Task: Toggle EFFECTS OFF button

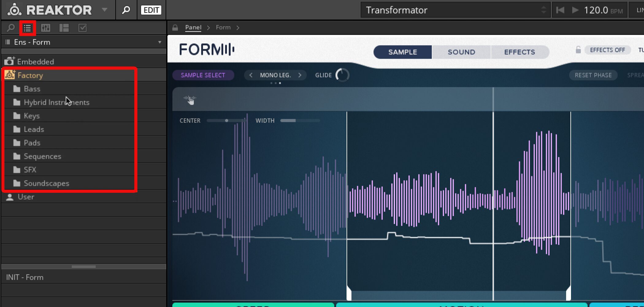Action: 608,50
